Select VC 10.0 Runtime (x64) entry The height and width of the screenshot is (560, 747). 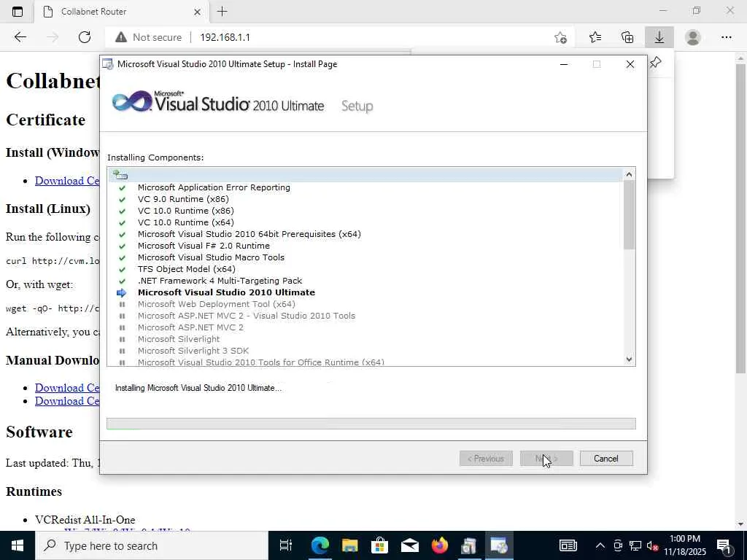pyautogui.click(x=186, y=222)
